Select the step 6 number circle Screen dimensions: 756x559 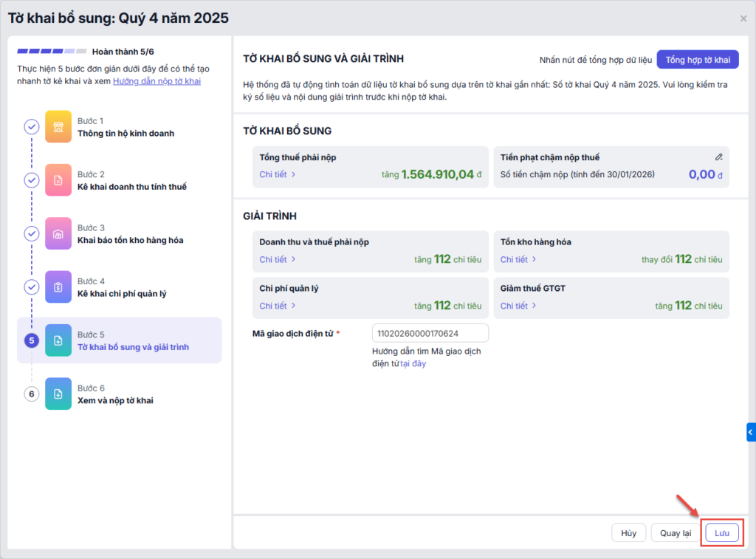32,394
